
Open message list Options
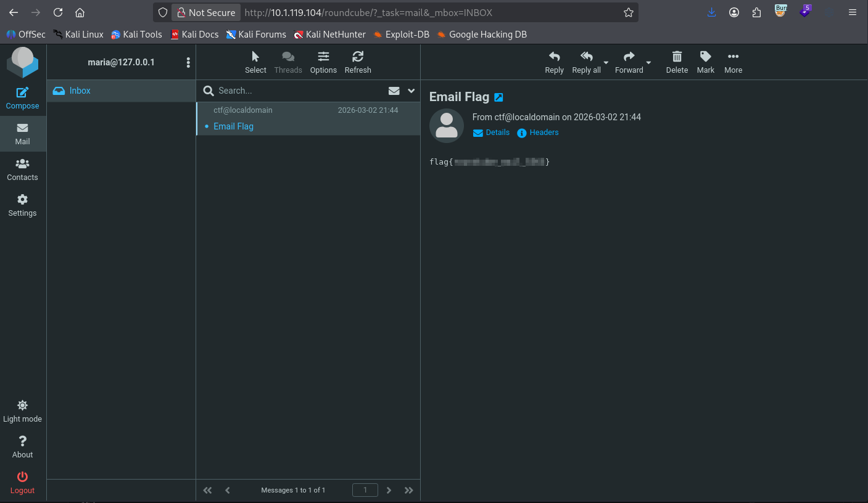point(323,62)
